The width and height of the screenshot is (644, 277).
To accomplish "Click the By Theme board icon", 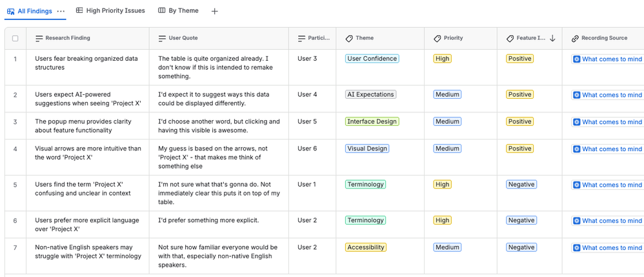I will tap(162, 10).
